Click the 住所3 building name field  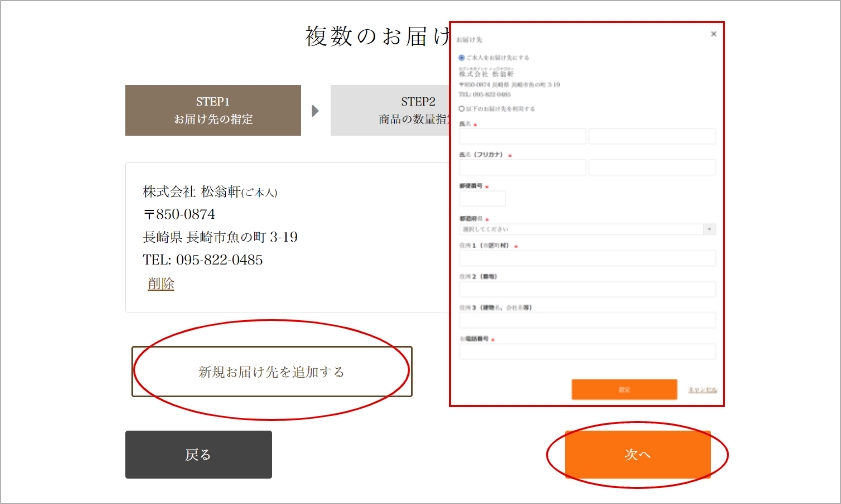pyautogui.click(x=586, y=320)
